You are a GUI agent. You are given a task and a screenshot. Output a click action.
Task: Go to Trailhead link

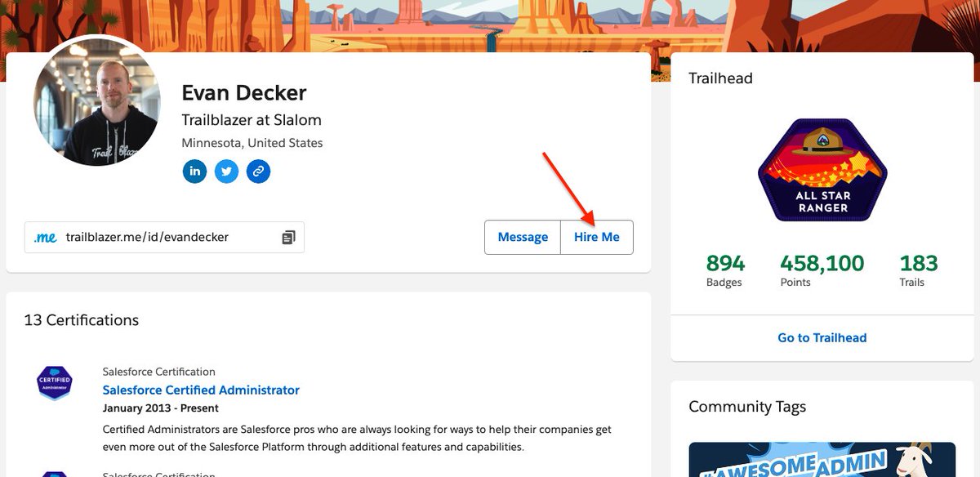tap(822, 337)
